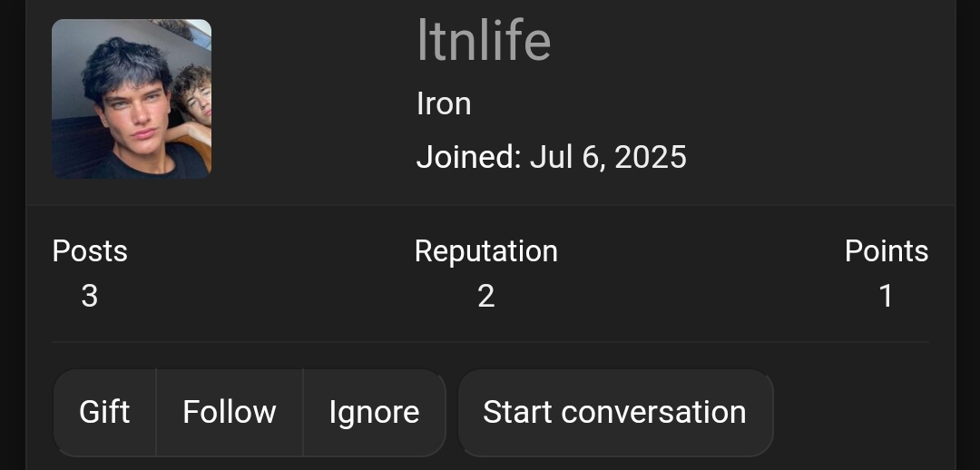
Task: Click the horizontal divider above action buttons
Action: (x=490, y=342)
